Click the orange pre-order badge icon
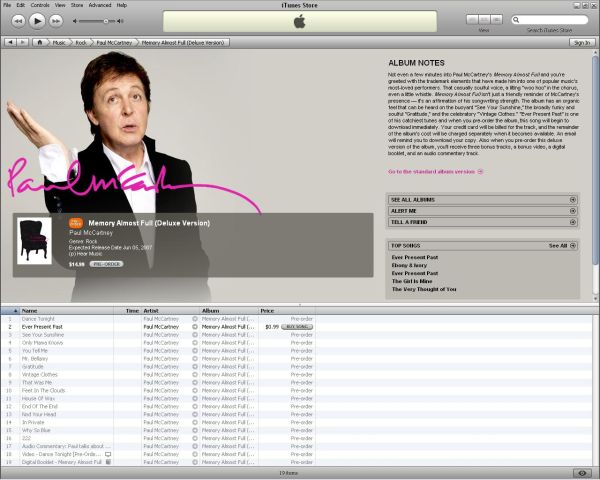This screenshot has height=480, width=600. click(76, 223)
